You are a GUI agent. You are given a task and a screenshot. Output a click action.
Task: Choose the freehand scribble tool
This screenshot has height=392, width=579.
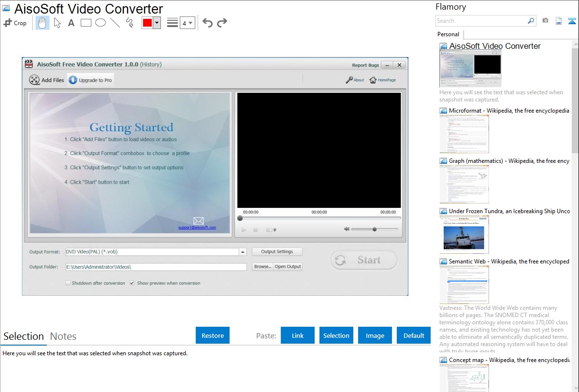[130, 23]
